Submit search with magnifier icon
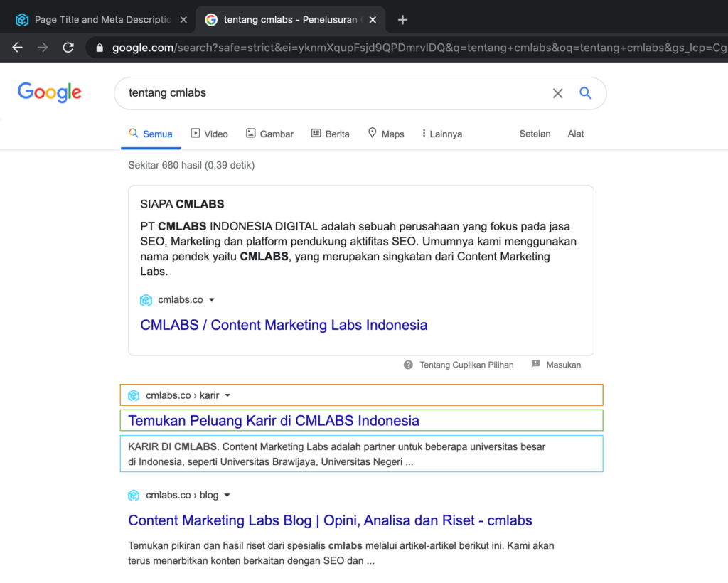This screenshot has height=583, width=728. [586, 93]
